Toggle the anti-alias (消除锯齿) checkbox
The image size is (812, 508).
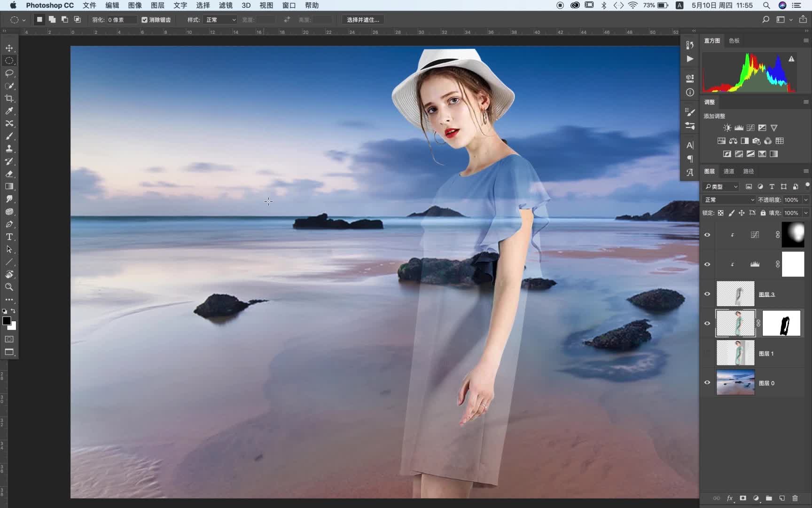click(145, 20)
